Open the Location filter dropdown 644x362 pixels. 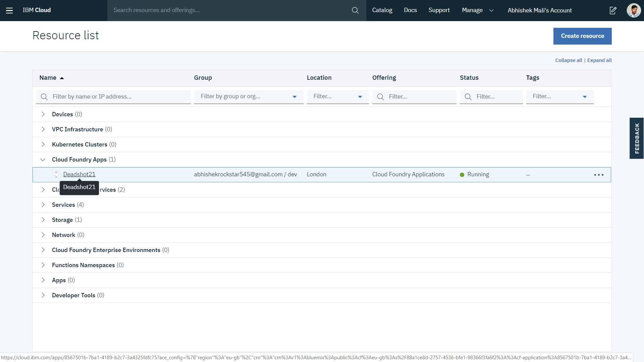tap(338, 97)
